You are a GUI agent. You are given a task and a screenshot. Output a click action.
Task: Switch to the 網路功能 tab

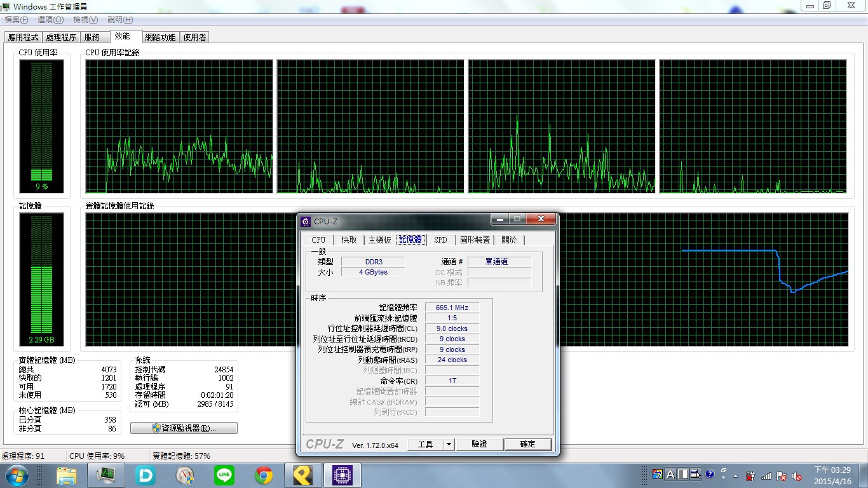[160, 37]
